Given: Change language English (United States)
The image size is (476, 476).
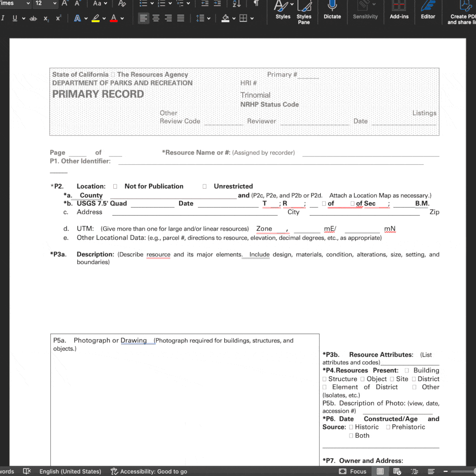Looking at the screenshot, I should coord(70,471).
